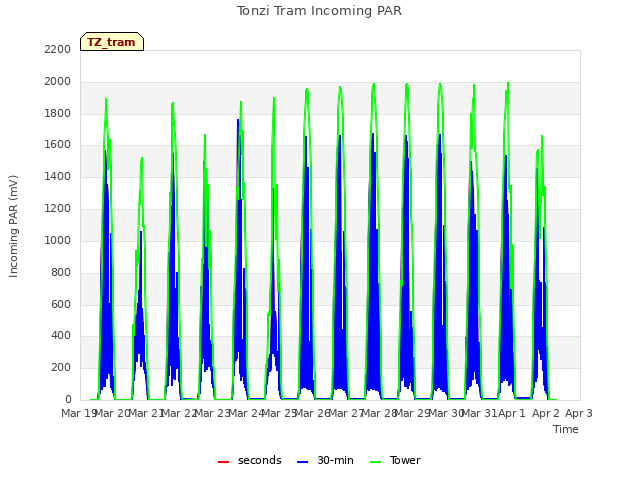The height and width of the screenshot is (480, 640).
Task: Toggle the 30-min series in legend
Action: pyautogui.click(x=325, y=460)
